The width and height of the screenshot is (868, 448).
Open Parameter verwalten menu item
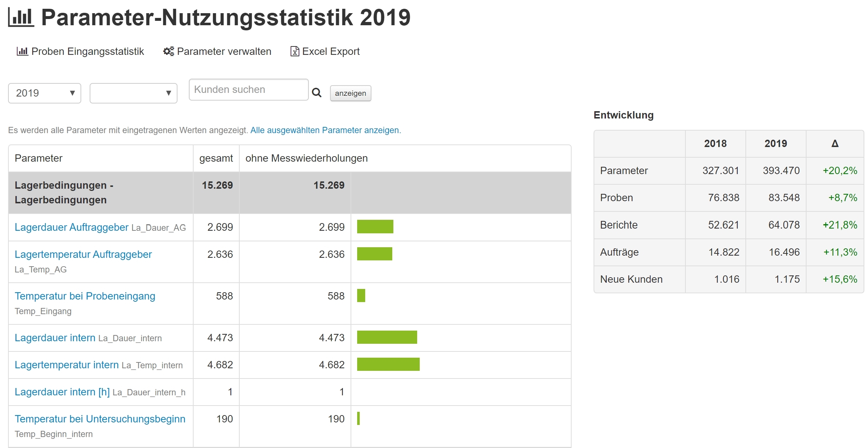click(x=224, y=51)
